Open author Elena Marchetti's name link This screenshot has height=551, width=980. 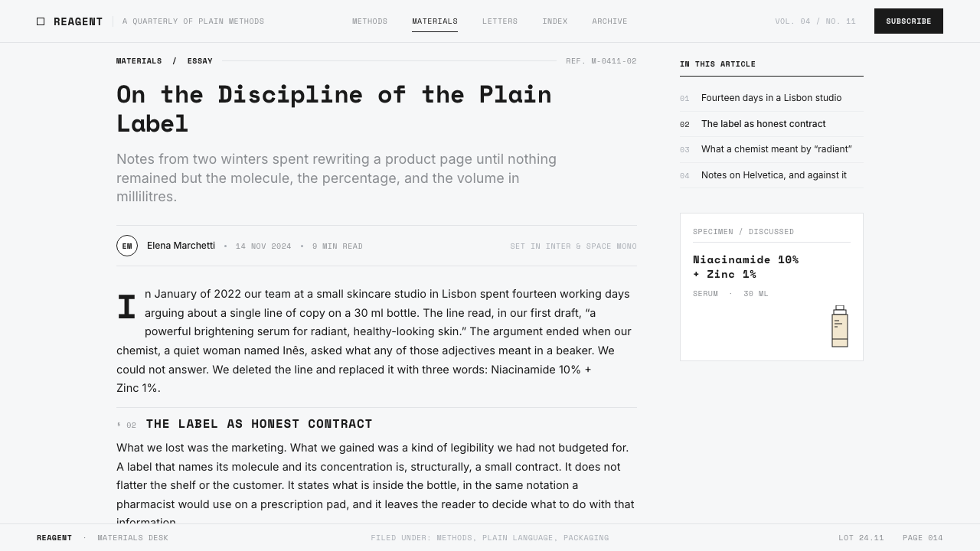pyautogui.click(x=181, y=246)
